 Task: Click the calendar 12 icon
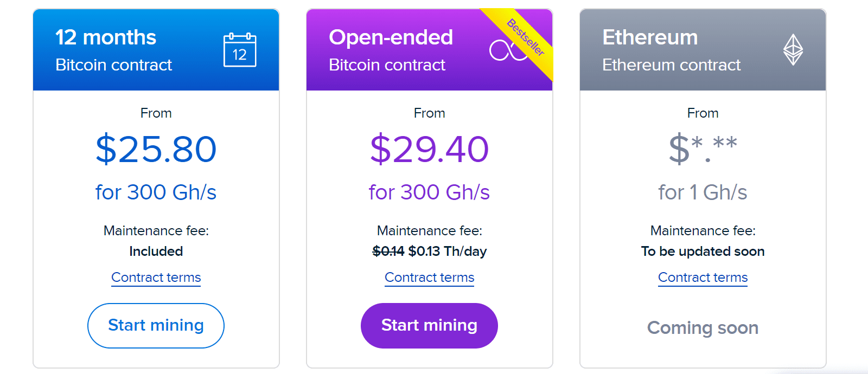click(240, 50)
